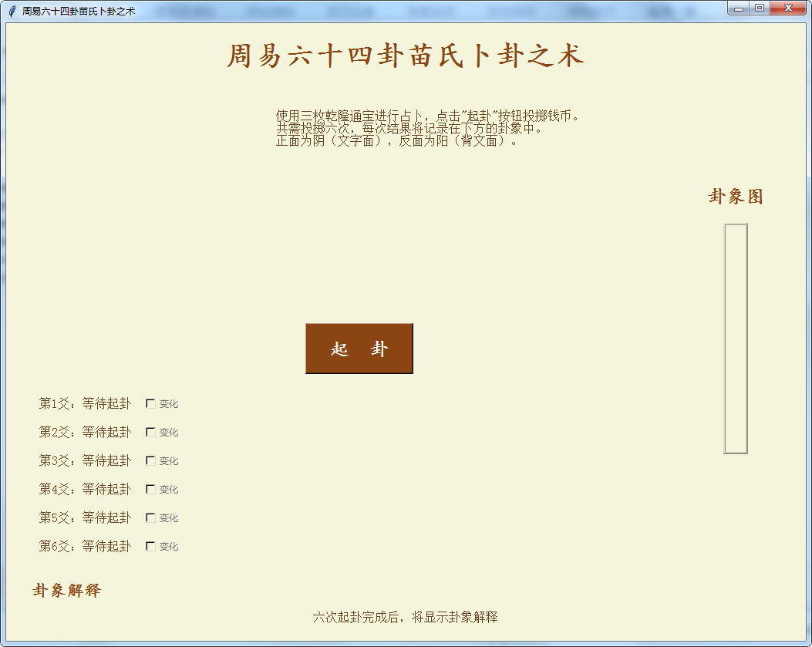Viewport: 812px width, 647px height.
Task: Minimize the 周易六十四卦 window
Action: coord(739,8)
